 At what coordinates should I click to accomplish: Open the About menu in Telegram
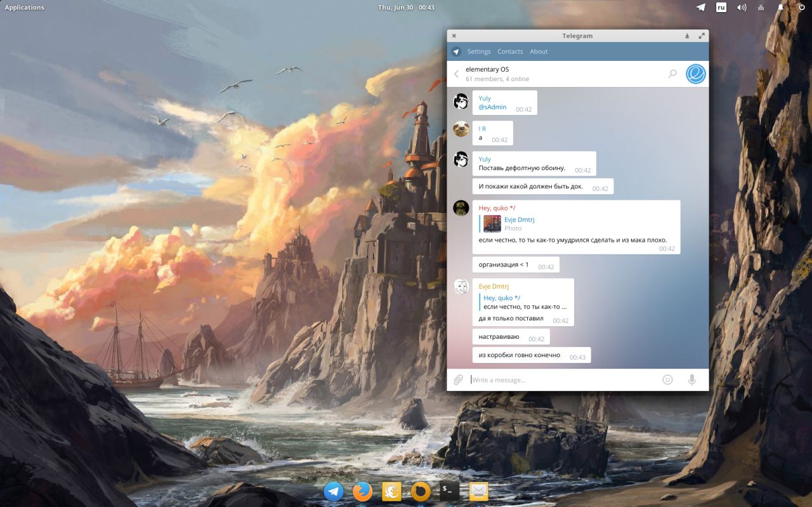point(539,51)
